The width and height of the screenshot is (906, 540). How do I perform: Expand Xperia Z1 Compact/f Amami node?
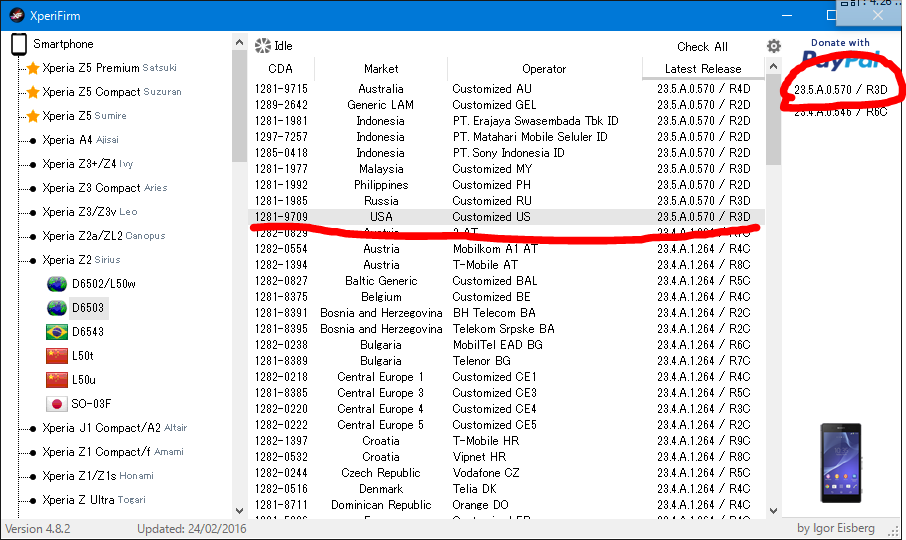click(33, 453)
